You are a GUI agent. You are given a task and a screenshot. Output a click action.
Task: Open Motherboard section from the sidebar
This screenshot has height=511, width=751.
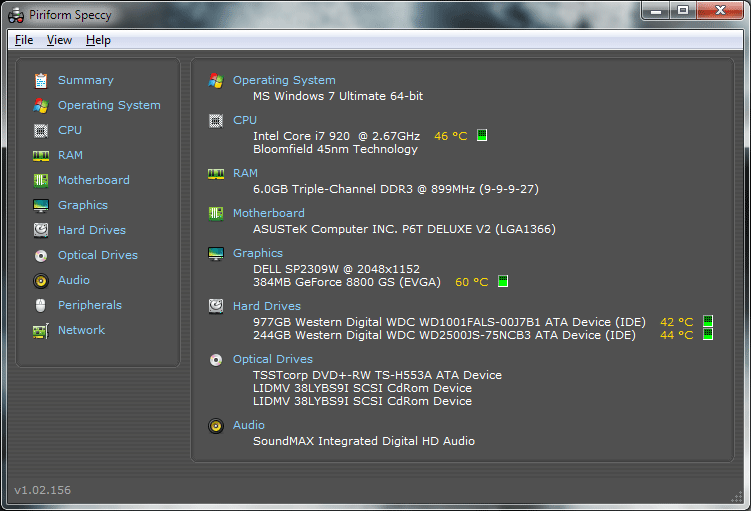point(94,180)
